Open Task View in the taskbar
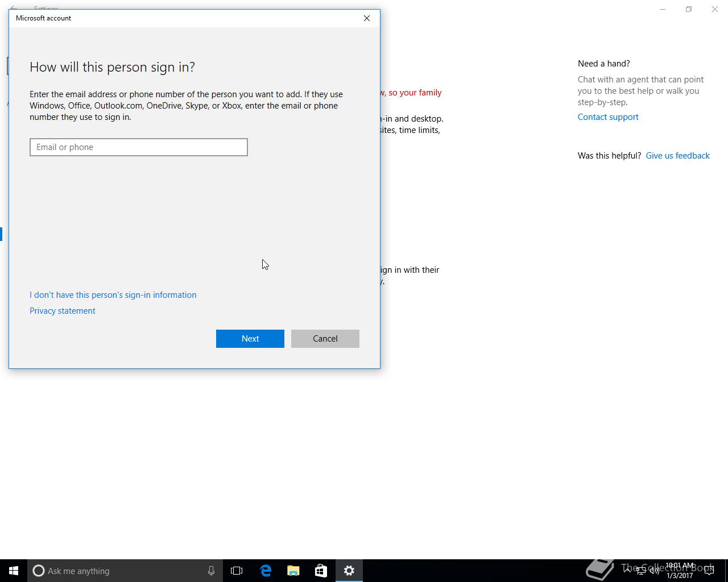The height and width of the screenshot is (582, 728). point(237,571)
